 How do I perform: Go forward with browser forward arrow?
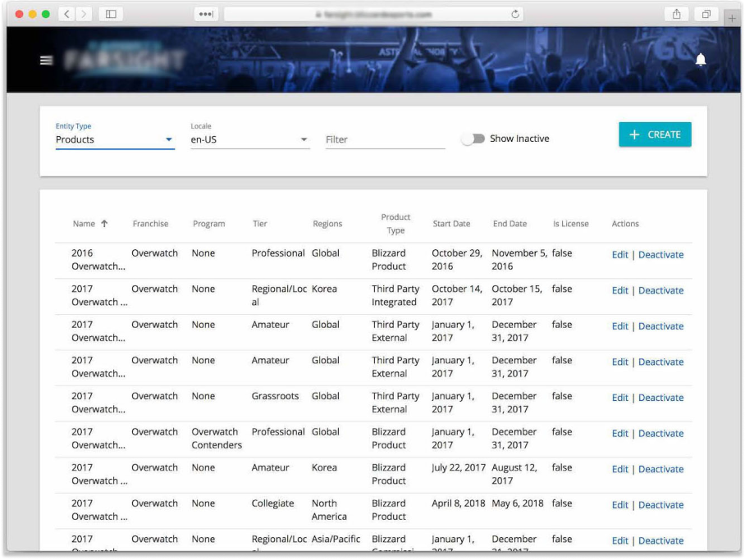click(x=84, y=14)
